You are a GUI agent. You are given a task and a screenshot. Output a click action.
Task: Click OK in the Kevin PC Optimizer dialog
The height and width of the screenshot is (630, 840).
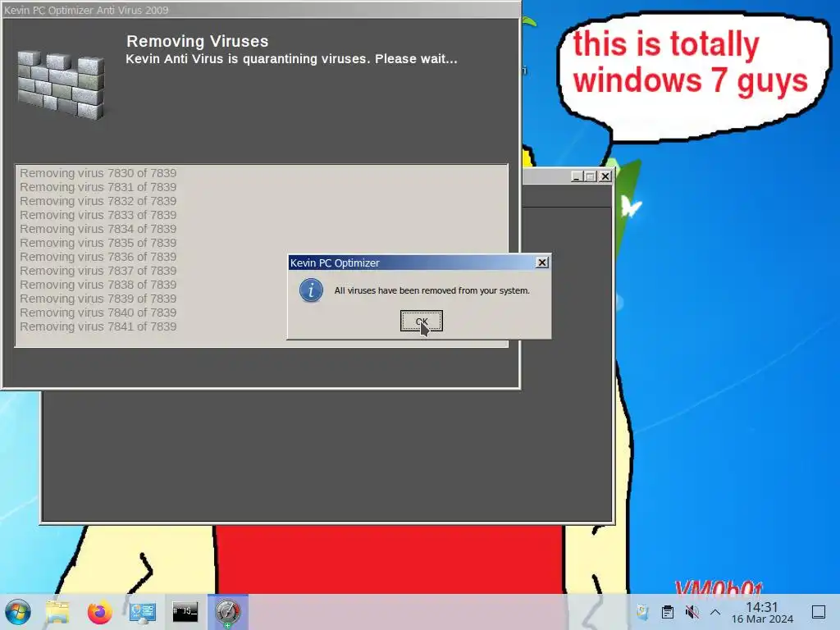(x=421, y=321)
